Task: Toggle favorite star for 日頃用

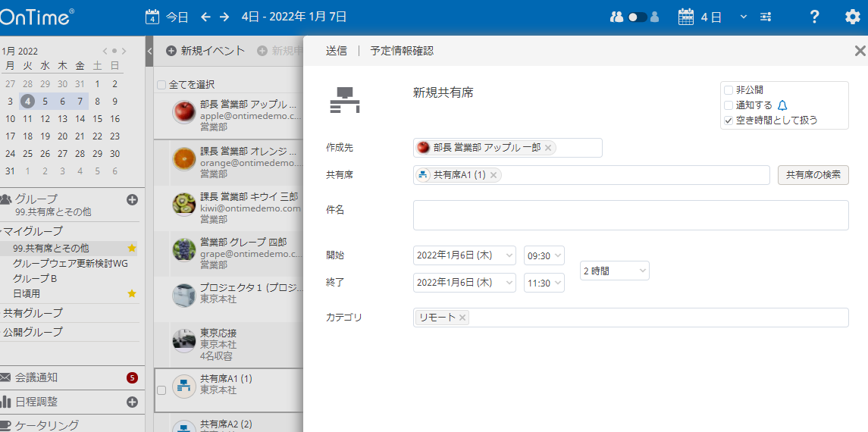Action: coord(132,294)
